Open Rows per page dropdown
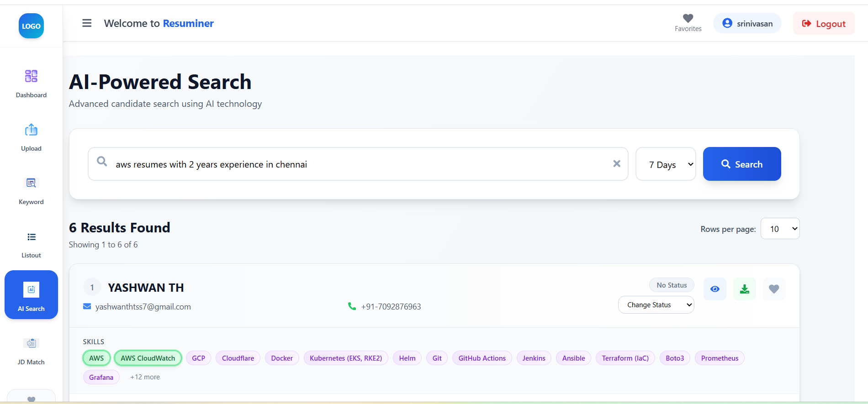The height and width of the screenshot is (404, 868). (x=780, y=229)
